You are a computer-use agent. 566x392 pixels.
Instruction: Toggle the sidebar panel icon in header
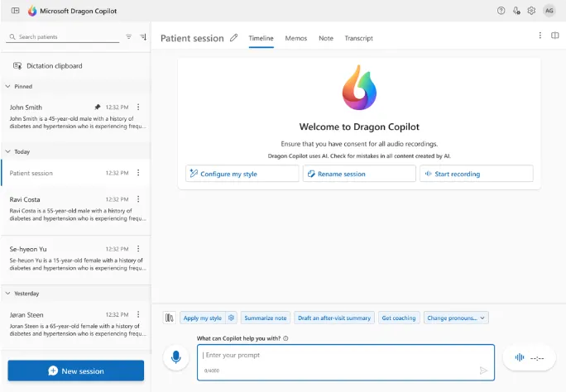click(15, 11)
